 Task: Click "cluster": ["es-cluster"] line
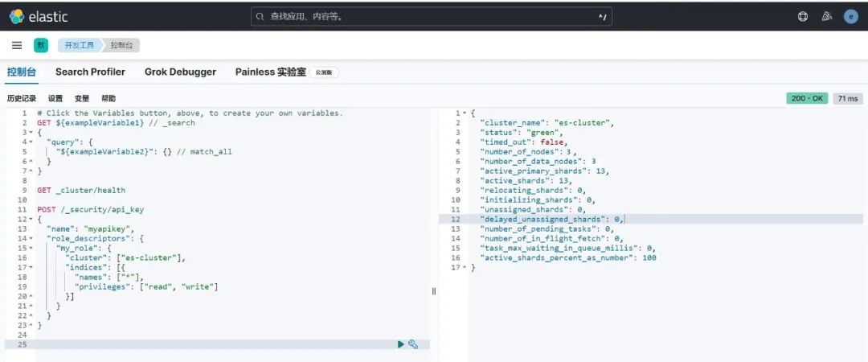[x=125, y=257]
